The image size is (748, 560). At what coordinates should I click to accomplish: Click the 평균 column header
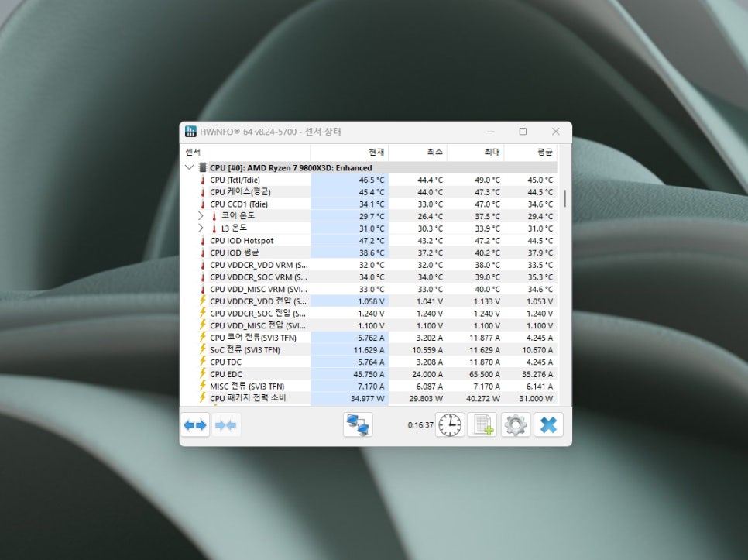coord(530,152)
